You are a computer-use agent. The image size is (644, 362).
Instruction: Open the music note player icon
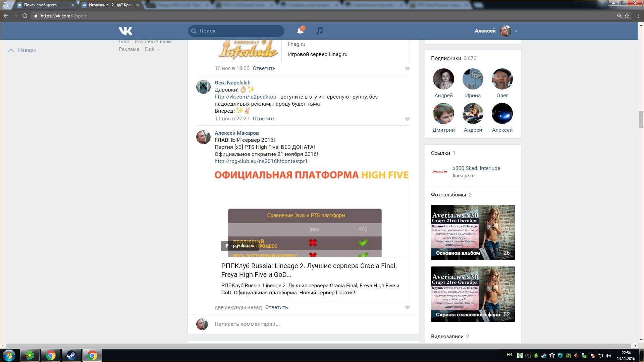319,31
